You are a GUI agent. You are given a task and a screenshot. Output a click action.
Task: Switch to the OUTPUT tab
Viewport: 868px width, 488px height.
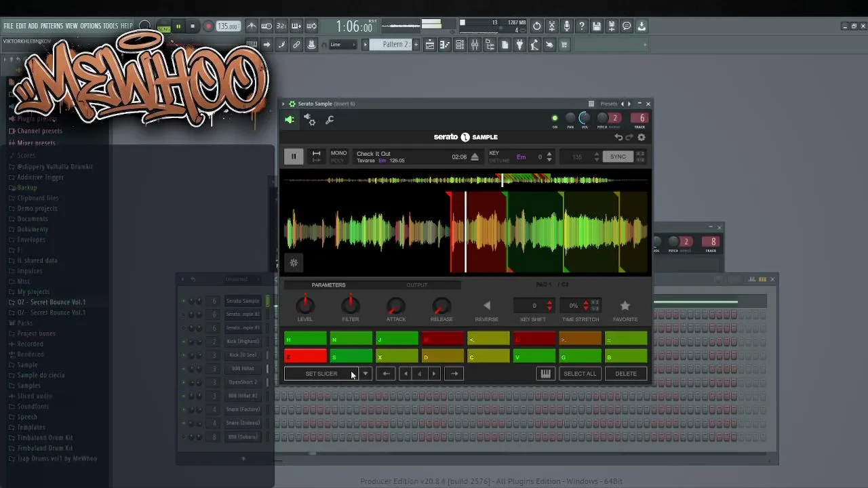pyautogui.click(x=417, y=285)
